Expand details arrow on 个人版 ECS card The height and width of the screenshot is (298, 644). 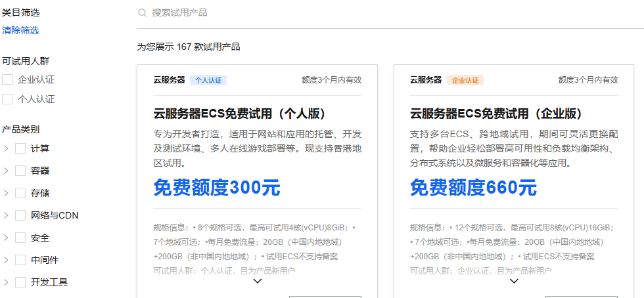click(258, 281)
